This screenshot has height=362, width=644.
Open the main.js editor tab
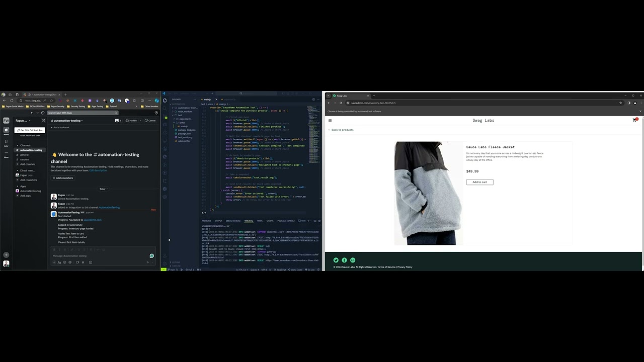click(207, 100)
